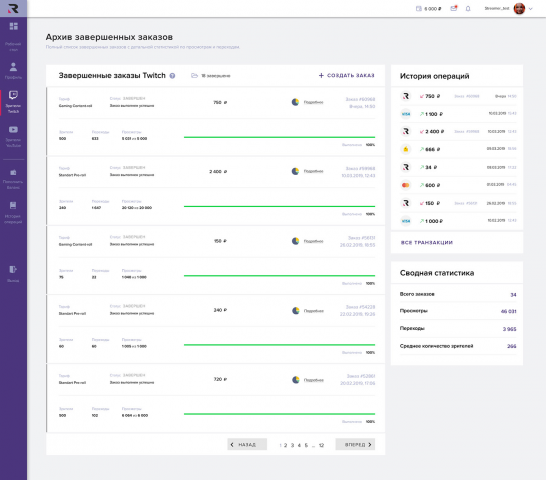Open the mail messages icon in the header
The width and height of the screenshot is (546, 480).
coord(453,8)
